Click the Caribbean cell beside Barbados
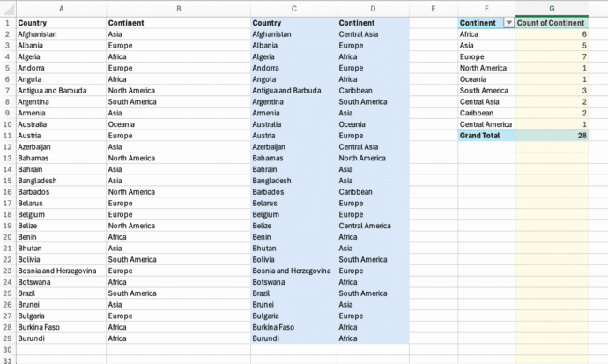The image size is (608, 364). 359,191
